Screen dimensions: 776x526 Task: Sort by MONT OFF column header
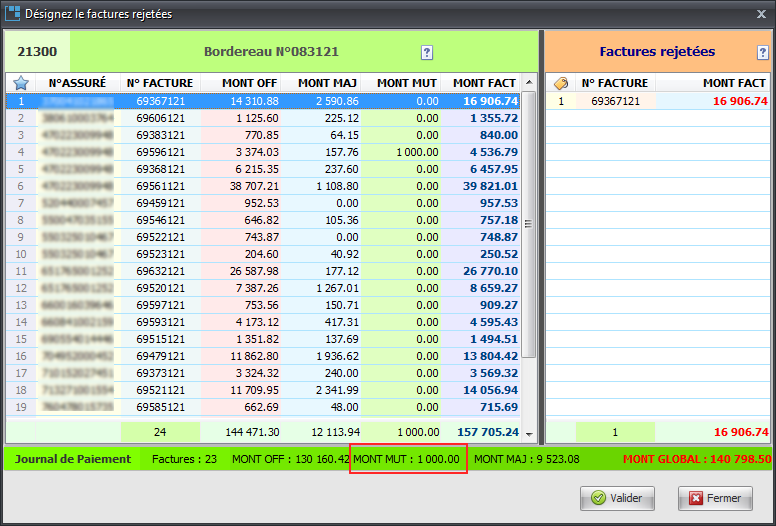click(241, 83)
